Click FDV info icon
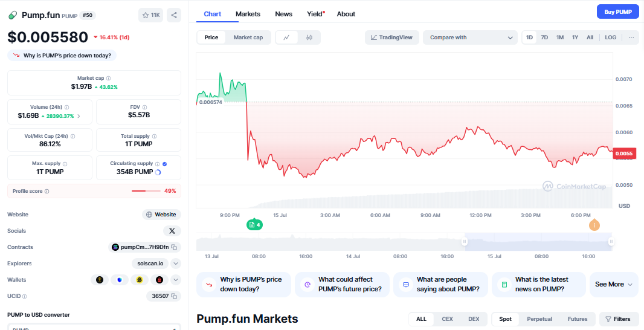This screenshot has height=330, width=644. [144, 107]
